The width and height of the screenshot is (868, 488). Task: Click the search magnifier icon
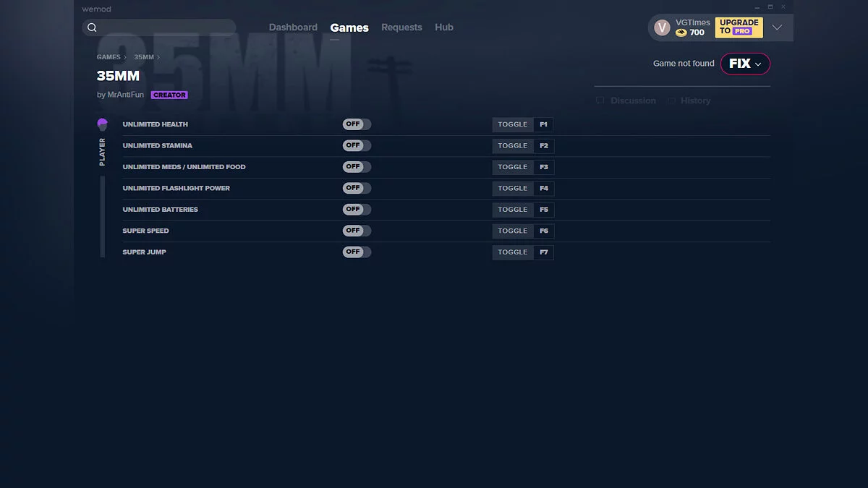pyautogui.click(x=92, y=27)
